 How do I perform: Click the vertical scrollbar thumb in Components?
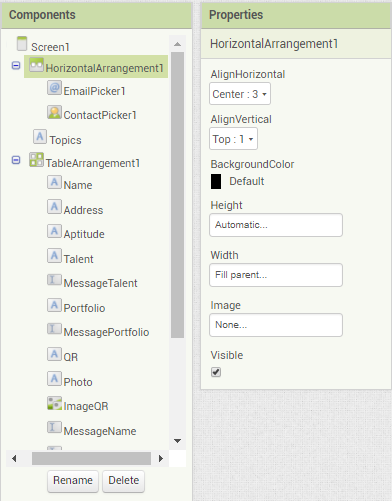[x=178, y=195]
